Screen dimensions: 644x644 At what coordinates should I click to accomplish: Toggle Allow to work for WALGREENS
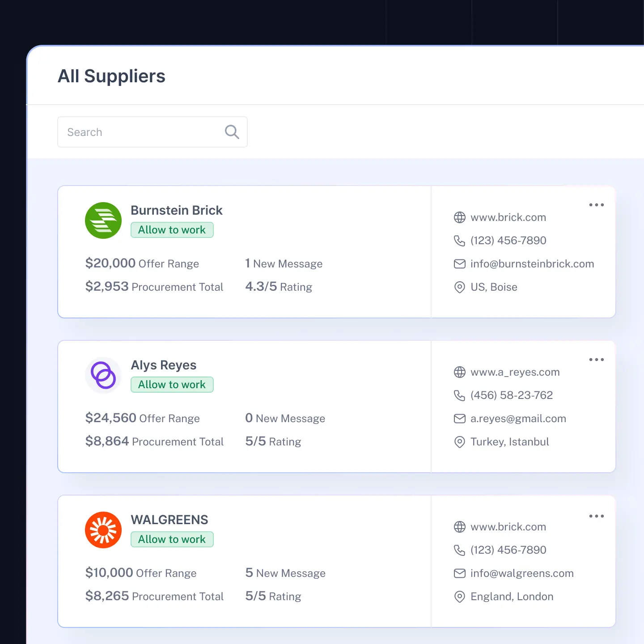click(x=172, y=539)
